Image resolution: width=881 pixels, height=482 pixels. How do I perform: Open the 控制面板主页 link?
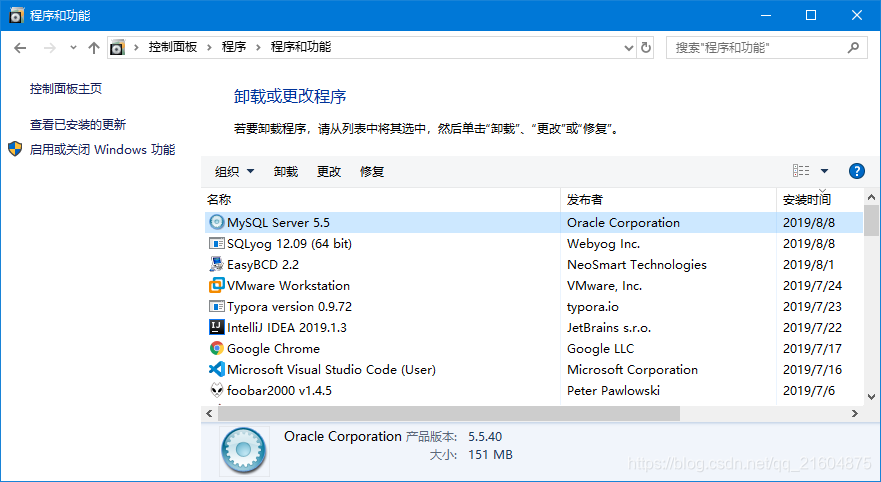[66, 88]
